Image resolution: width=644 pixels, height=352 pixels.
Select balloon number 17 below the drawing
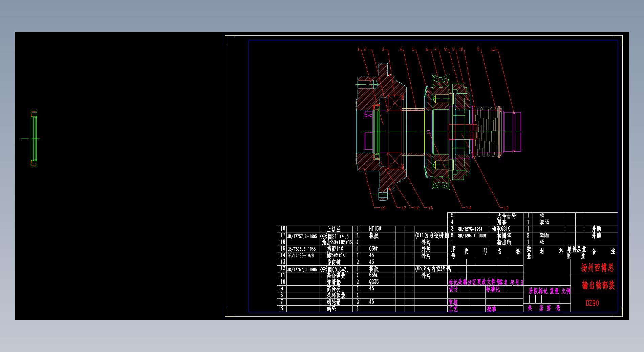pos(404,208)
